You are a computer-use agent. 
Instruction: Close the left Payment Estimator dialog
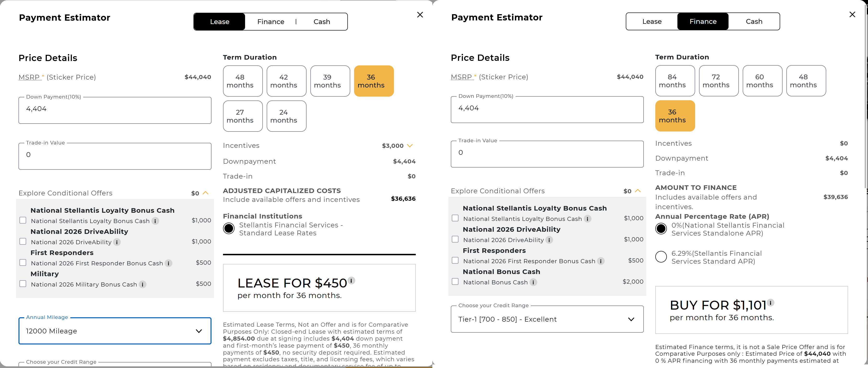(420, 14)
